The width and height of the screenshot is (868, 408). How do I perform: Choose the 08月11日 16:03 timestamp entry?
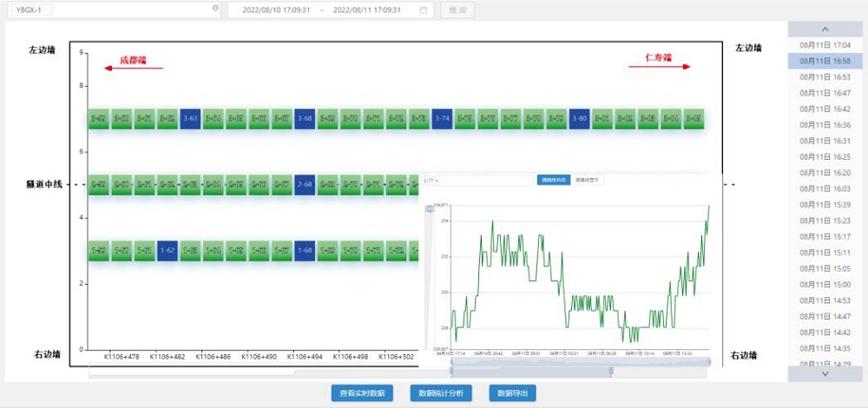[x=825, y=188]
